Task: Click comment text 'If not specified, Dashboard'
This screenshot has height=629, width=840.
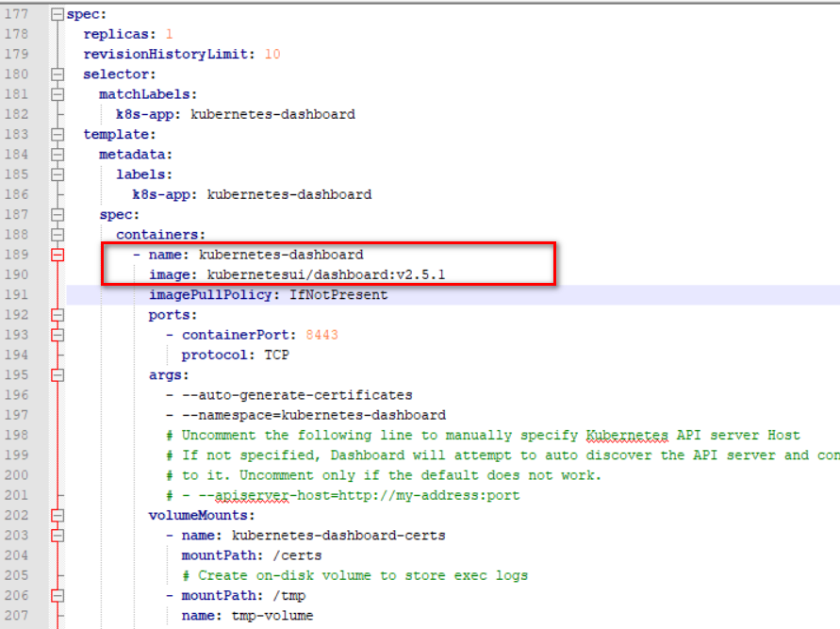Action: pos(293,455)
